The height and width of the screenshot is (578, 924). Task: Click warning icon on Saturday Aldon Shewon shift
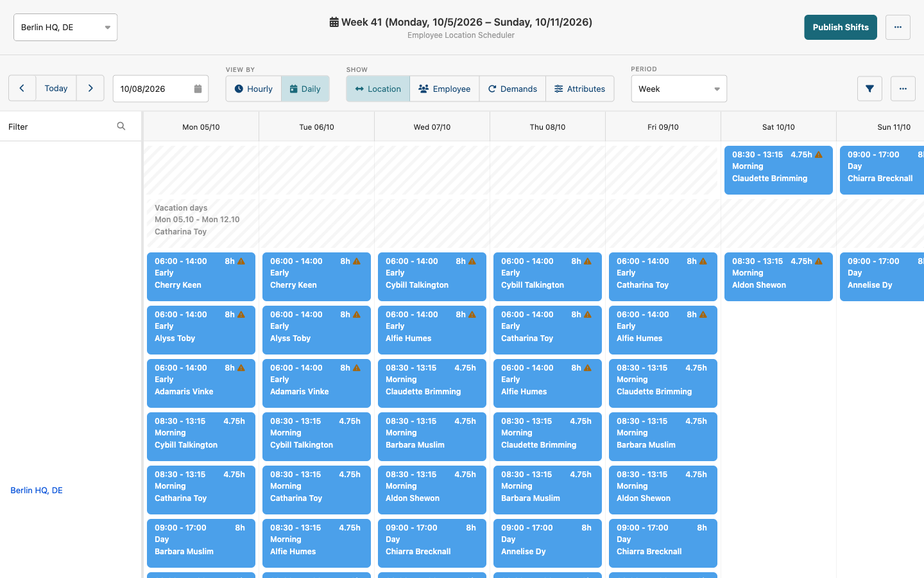(819, 261)
